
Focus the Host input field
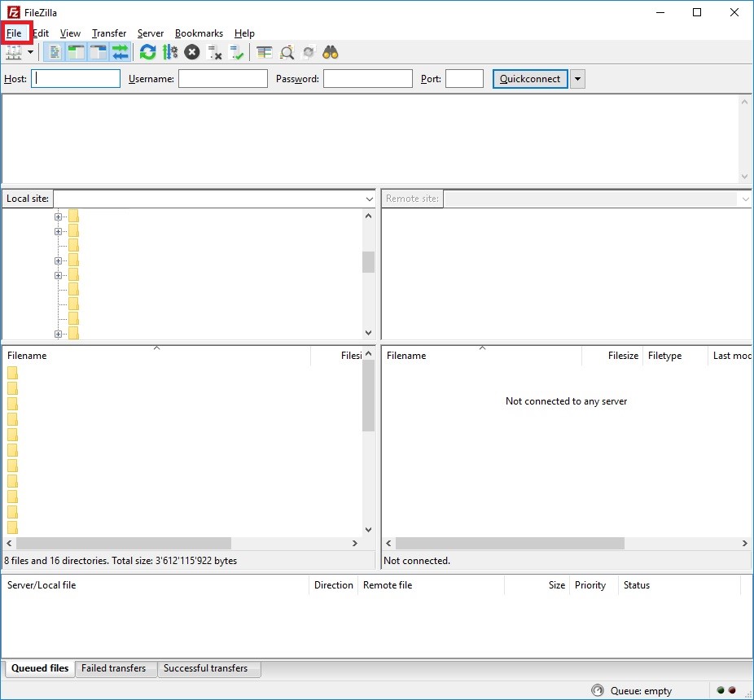(76, 79)
